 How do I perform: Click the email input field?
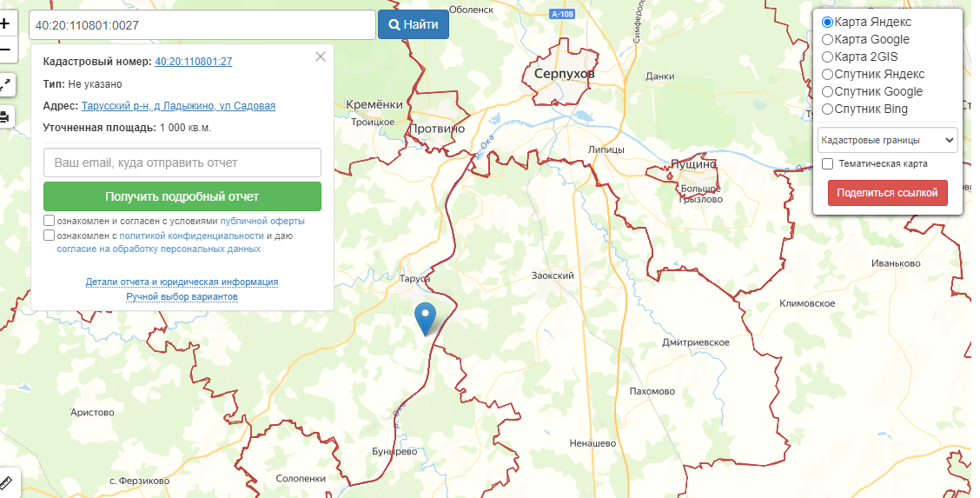(x=182, y=163)
